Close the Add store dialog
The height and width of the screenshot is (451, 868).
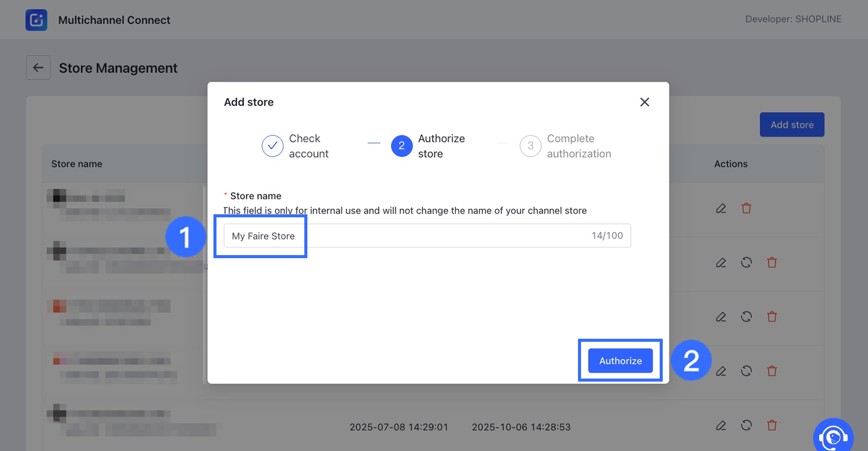(644, 102)
